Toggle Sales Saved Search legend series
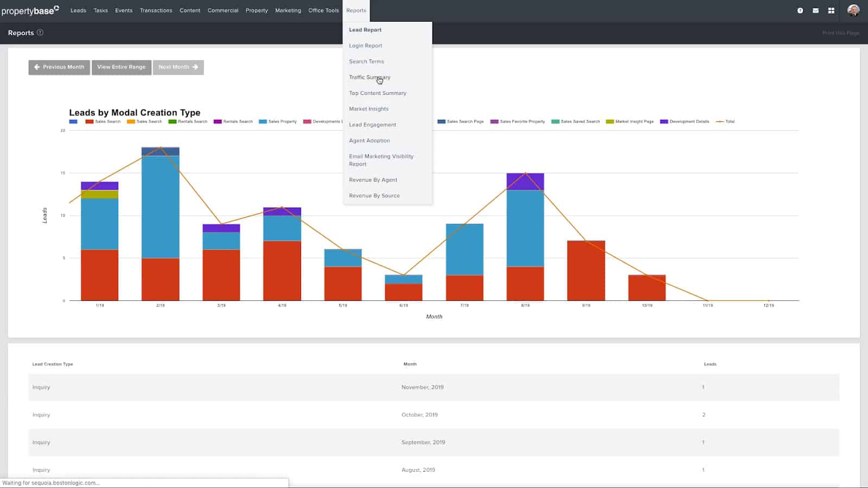The image size is (868, 488). [x=576, y=121]
